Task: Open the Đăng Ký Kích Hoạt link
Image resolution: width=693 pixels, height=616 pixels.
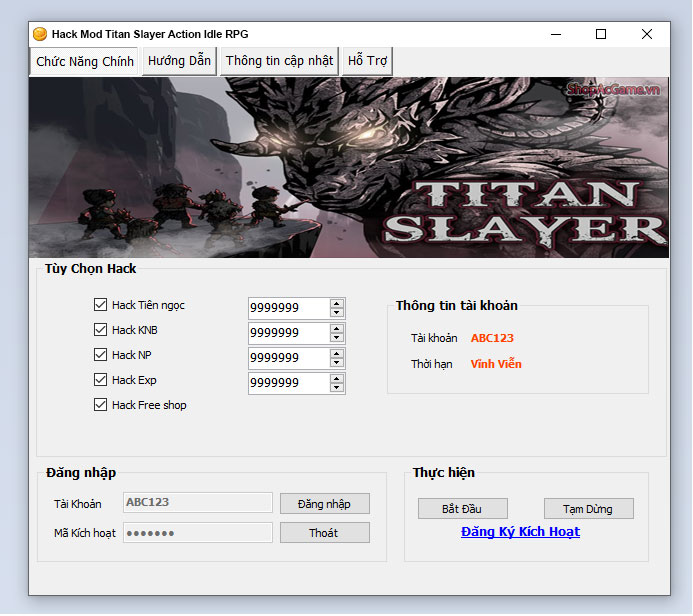Action: 520,532
